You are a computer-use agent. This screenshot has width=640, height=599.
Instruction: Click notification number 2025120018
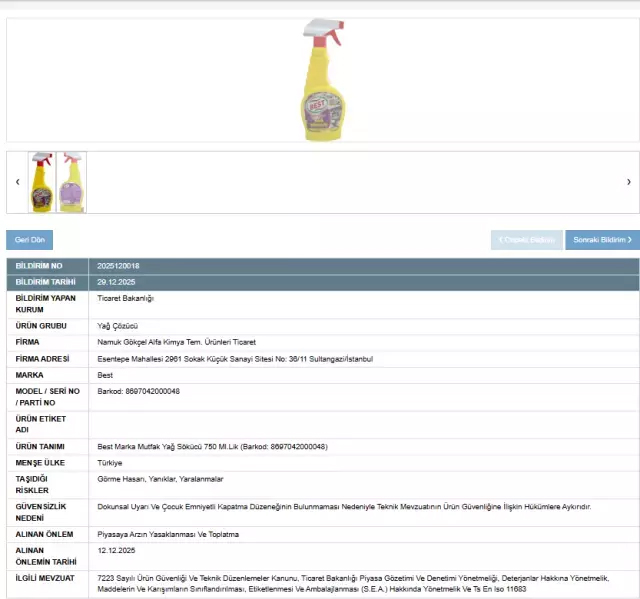[x=118, y=266]
